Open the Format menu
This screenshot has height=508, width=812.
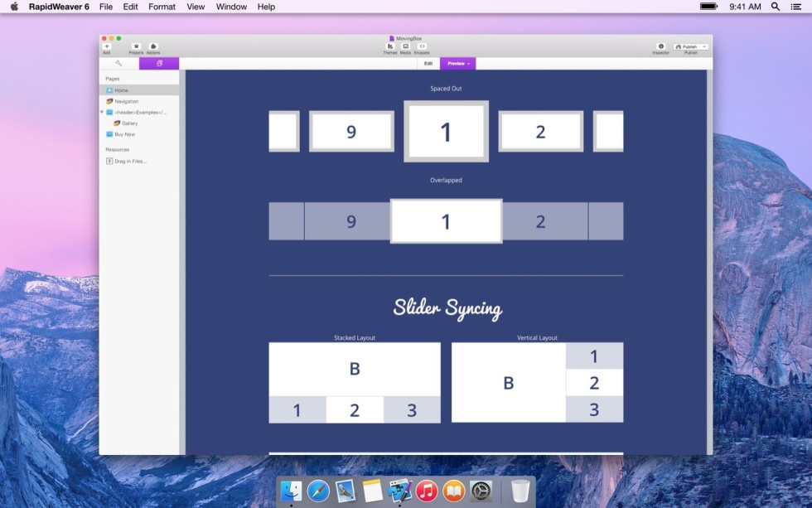coord(162,7)
